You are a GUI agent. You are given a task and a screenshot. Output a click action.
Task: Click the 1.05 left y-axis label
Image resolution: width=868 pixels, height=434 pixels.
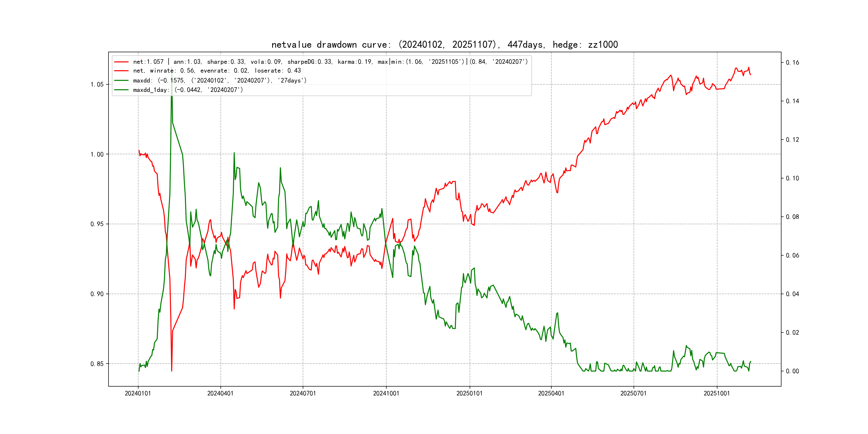pyautogui.click(x=97, y=85)
